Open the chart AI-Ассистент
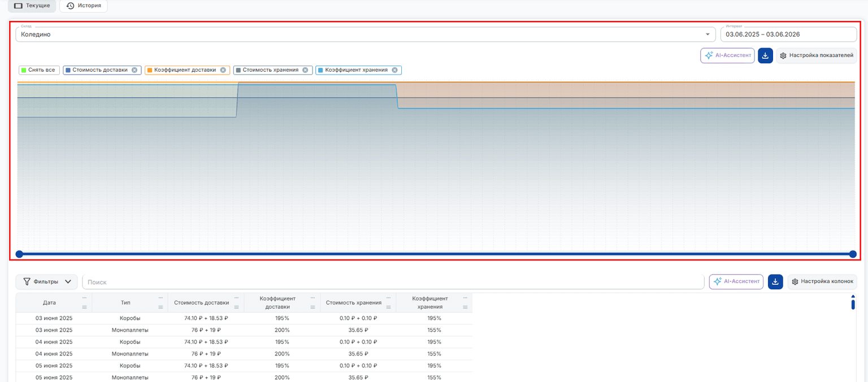The height and width of the screenshot is (382, 868). point(727,55)
